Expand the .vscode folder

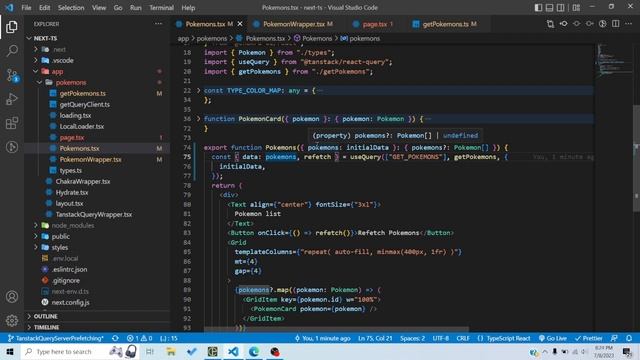(36, 60)
